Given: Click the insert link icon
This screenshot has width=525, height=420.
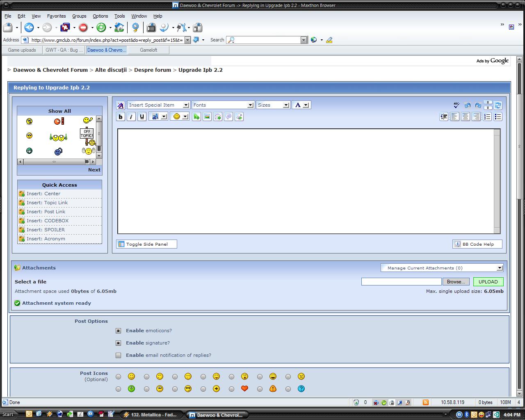Looking at the screenshot, I should point(196,117).
